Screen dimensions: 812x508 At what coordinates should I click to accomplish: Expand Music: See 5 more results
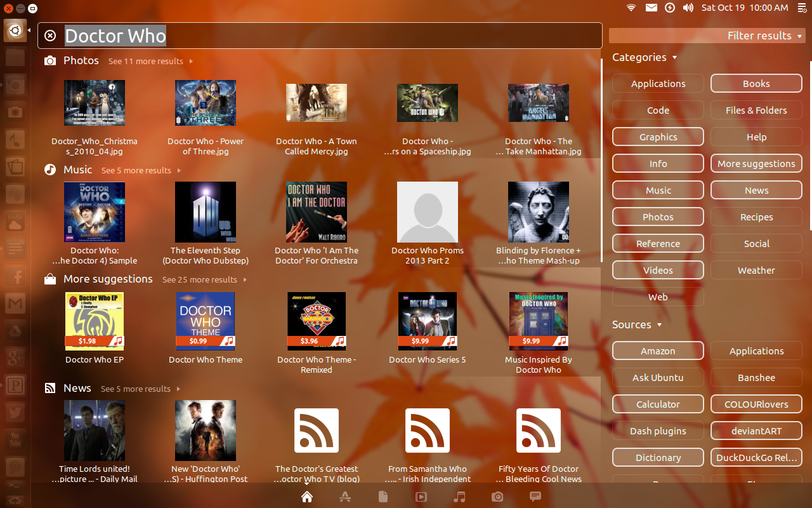(x=141, y=171)
